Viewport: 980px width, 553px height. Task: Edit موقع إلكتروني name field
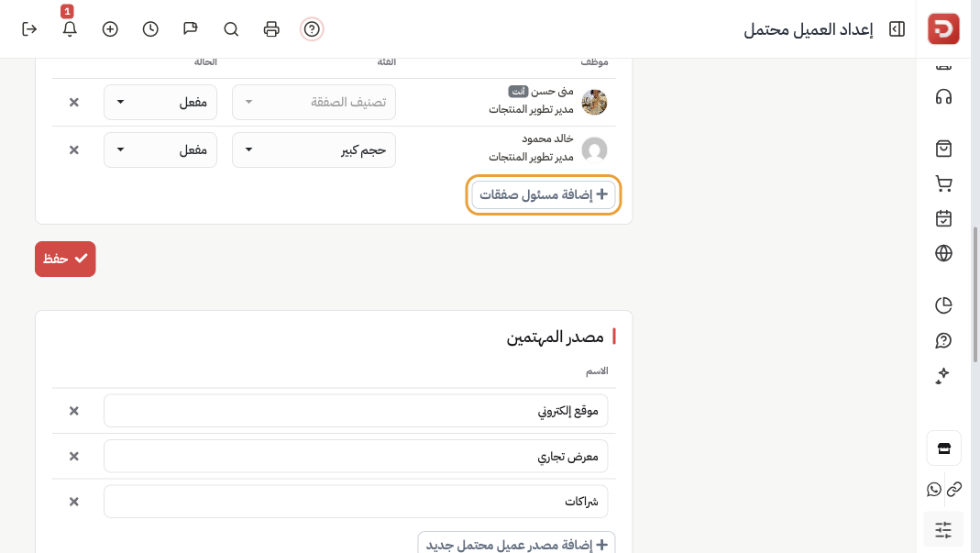point(356,411)
